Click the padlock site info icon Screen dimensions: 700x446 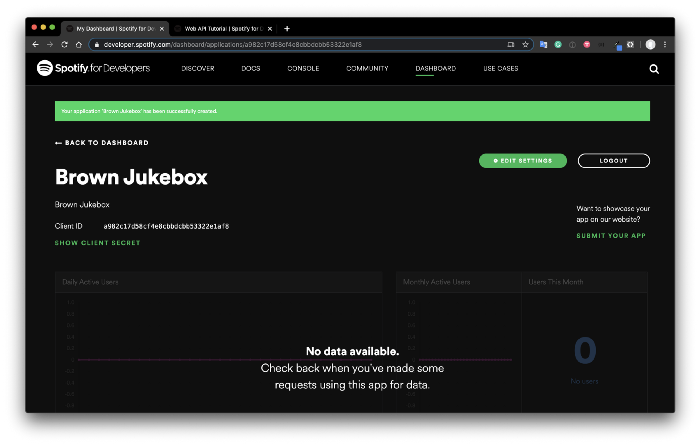96,44
